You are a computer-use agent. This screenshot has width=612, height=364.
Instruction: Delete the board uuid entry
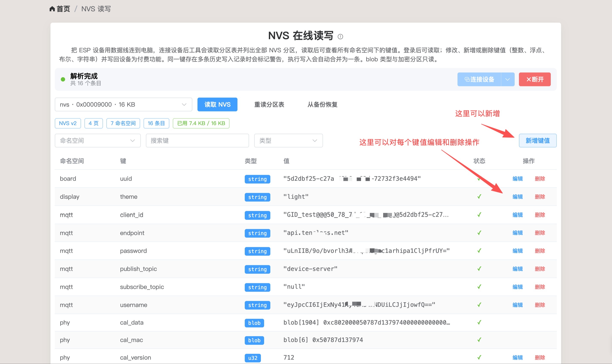(x=540, y=179)
